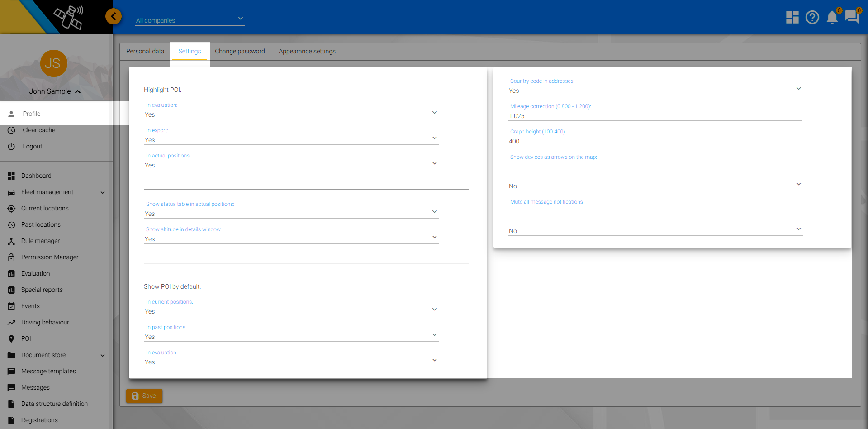Screen dimensions: 868x429
Task: Open the chat messages icon in header
Action: coord(852,18)
